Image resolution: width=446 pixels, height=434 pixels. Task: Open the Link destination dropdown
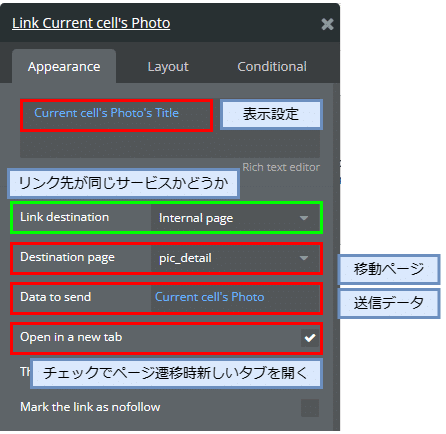click(x=235, y=218)
